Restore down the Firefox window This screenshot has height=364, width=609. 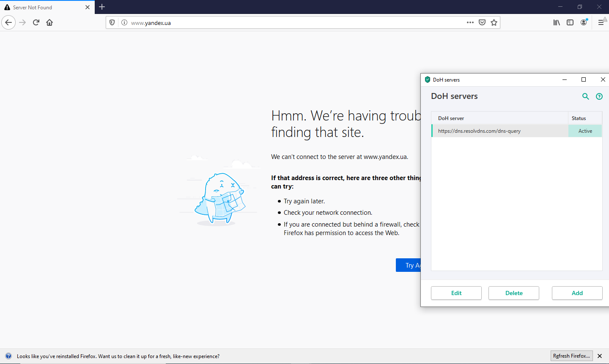(x=580, y=7)
